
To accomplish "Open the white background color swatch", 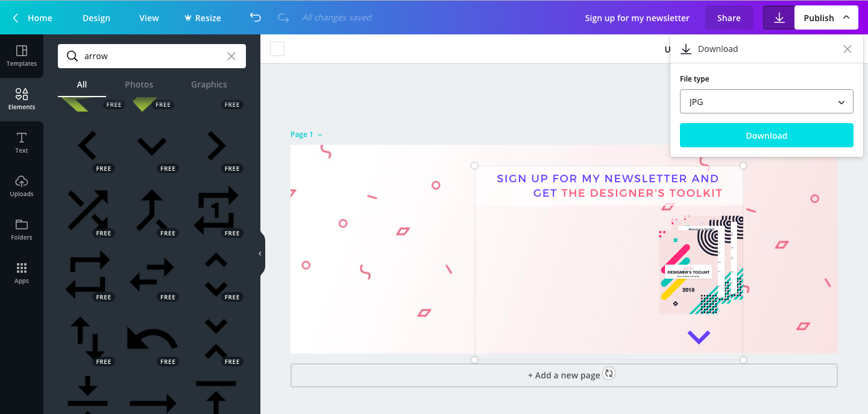I will [x=277, y=49].
